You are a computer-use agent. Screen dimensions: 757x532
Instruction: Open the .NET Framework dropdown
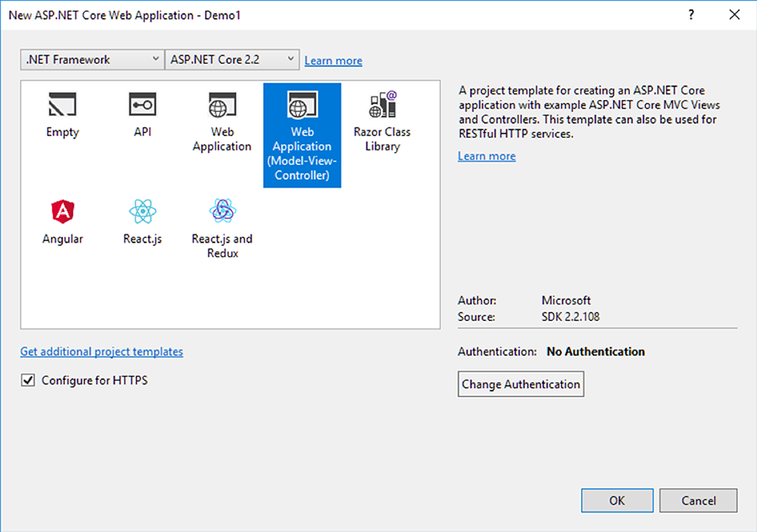point(91,59)
